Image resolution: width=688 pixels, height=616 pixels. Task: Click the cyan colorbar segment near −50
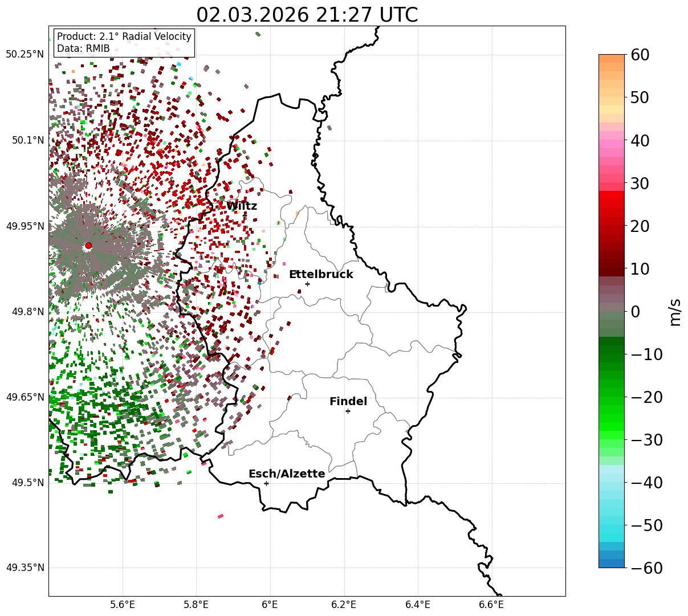(x=612, y=529)
